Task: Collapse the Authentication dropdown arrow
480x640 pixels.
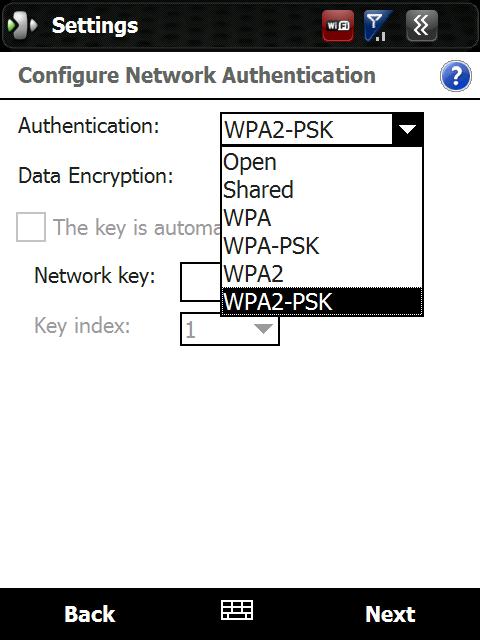Action: pos(407,129)
